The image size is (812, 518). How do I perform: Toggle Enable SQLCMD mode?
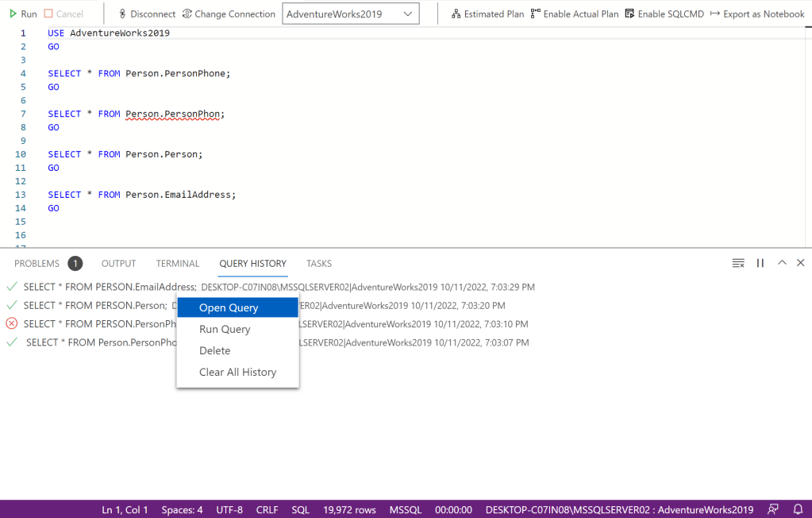pyautogui.click(x=629, y=14)
